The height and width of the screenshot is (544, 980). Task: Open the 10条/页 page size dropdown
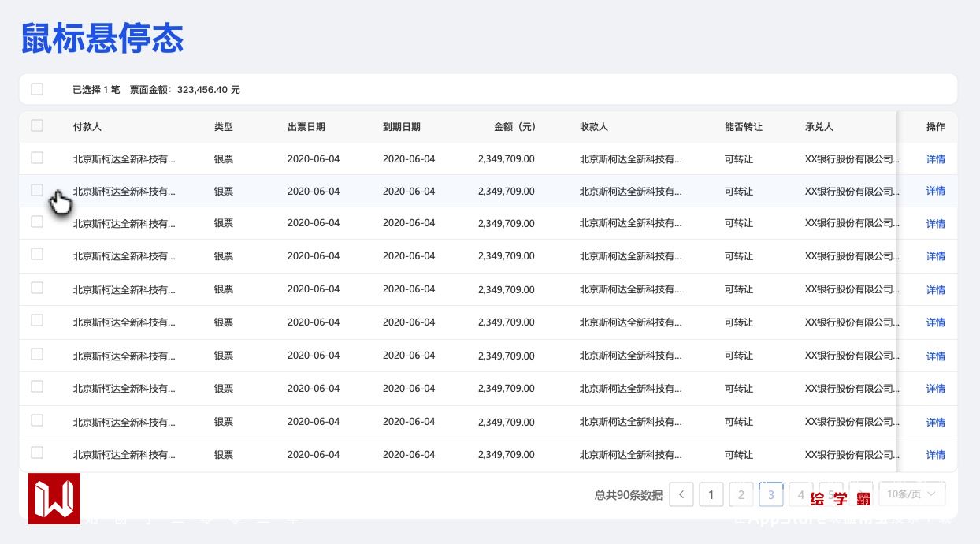pyautogui.click(x=912, y=494)
